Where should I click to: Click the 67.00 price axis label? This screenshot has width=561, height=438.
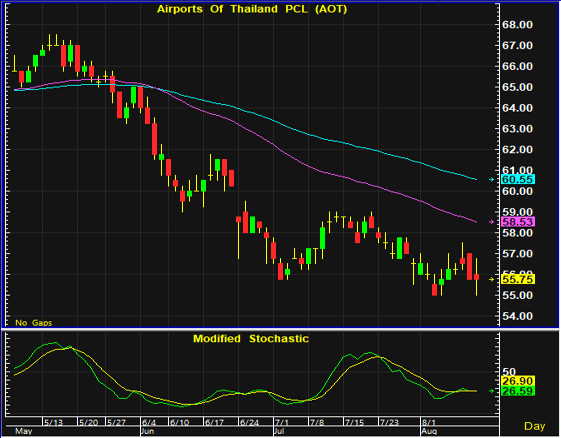[x=517, y=46]
